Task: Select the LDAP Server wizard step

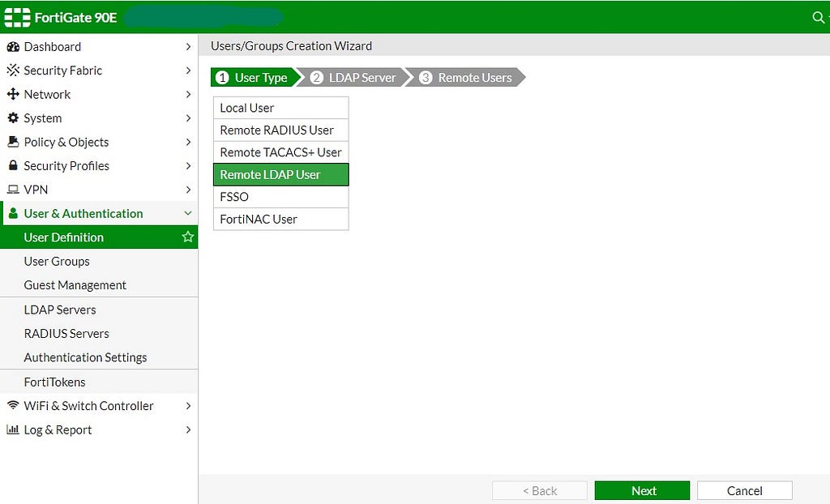Action: [x=353, y=77]
